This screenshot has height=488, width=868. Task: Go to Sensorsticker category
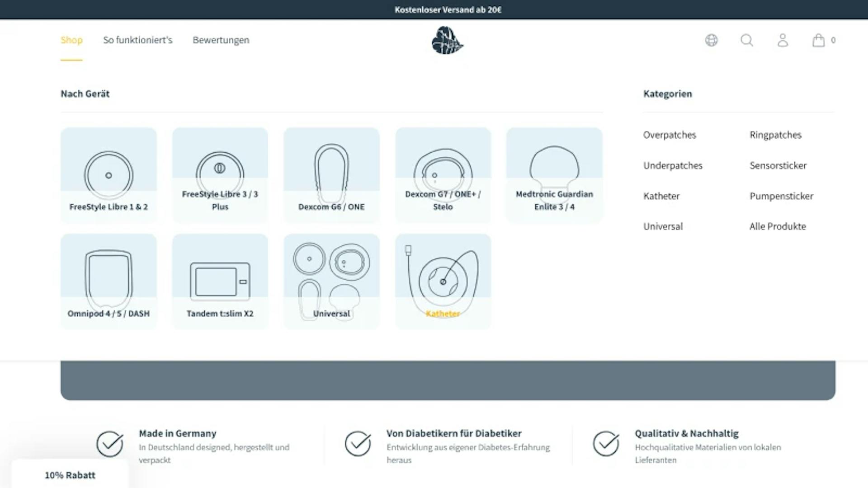(778, 166)
